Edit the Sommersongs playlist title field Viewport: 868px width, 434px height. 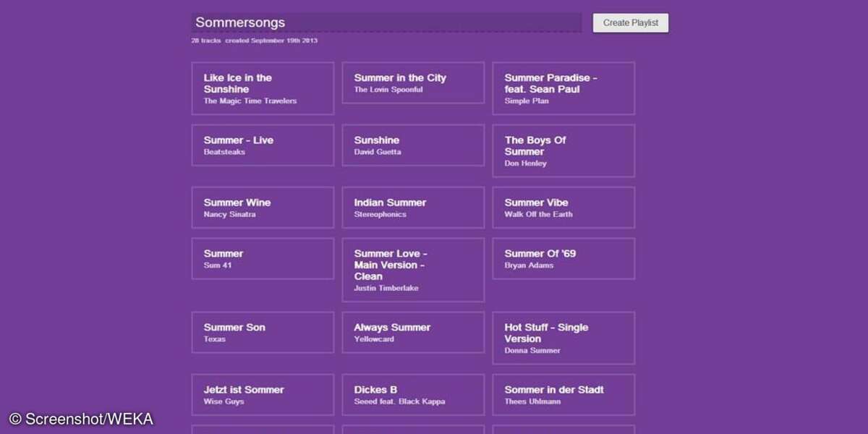coord(386,22)
